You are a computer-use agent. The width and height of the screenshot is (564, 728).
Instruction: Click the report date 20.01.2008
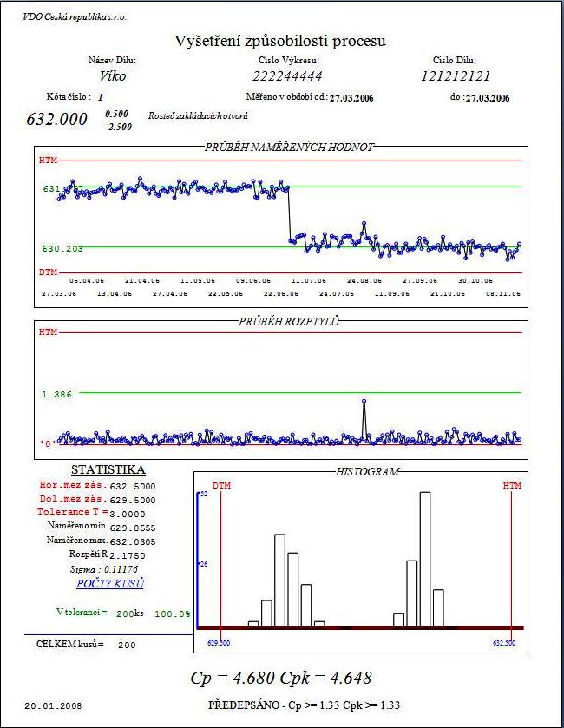53,705
